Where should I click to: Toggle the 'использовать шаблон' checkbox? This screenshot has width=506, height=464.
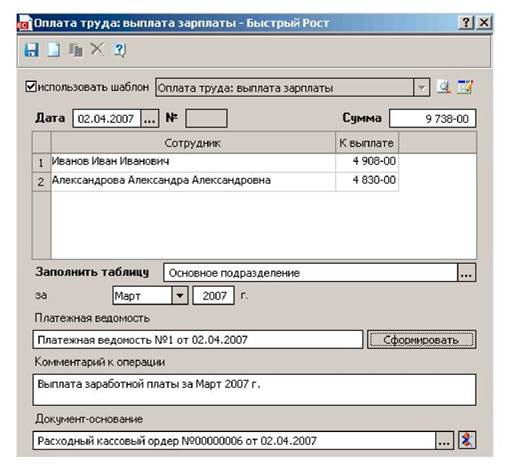click(x=30, y=87)
